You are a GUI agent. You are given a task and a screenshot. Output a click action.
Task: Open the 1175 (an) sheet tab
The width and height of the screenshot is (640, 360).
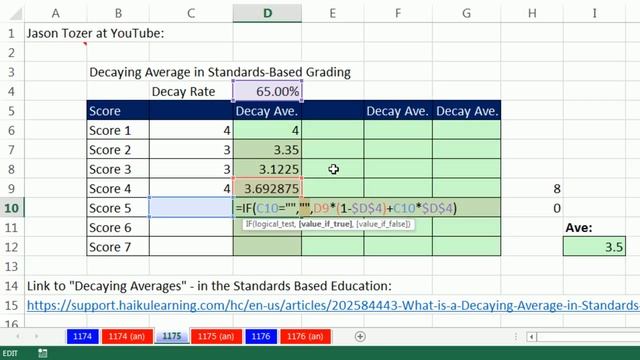[216, 337]
